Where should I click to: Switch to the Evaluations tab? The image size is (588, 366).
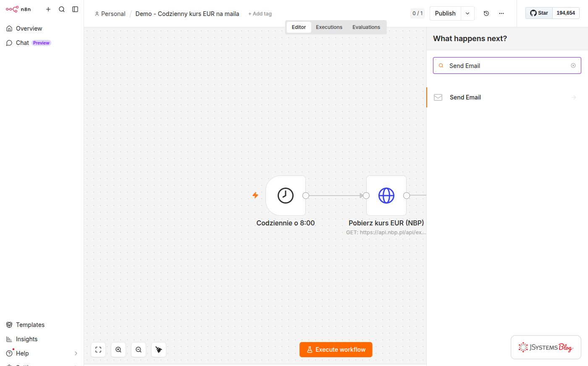click(x=366, y=27)
